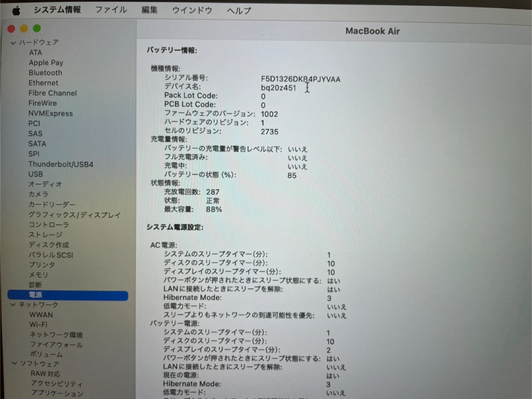Select SAS in the sidebar
532x399 pixels.
tap(35, 133)
